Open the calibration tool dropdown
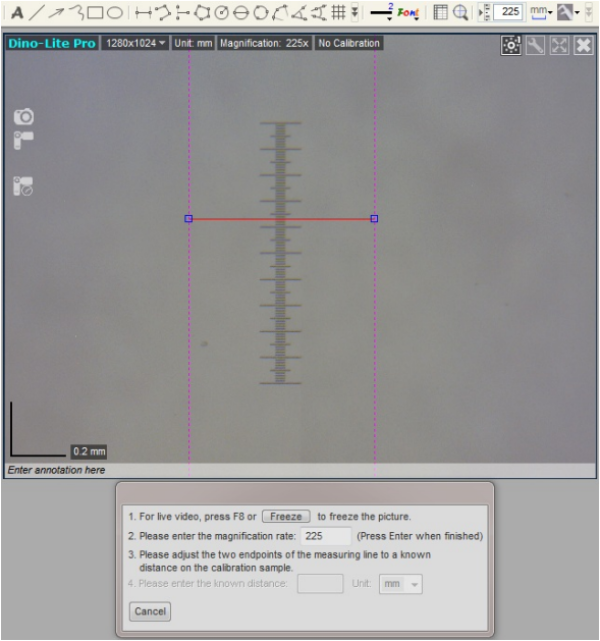Image resolution: width=600 pixels, height=641 pixels. (569, 12)
